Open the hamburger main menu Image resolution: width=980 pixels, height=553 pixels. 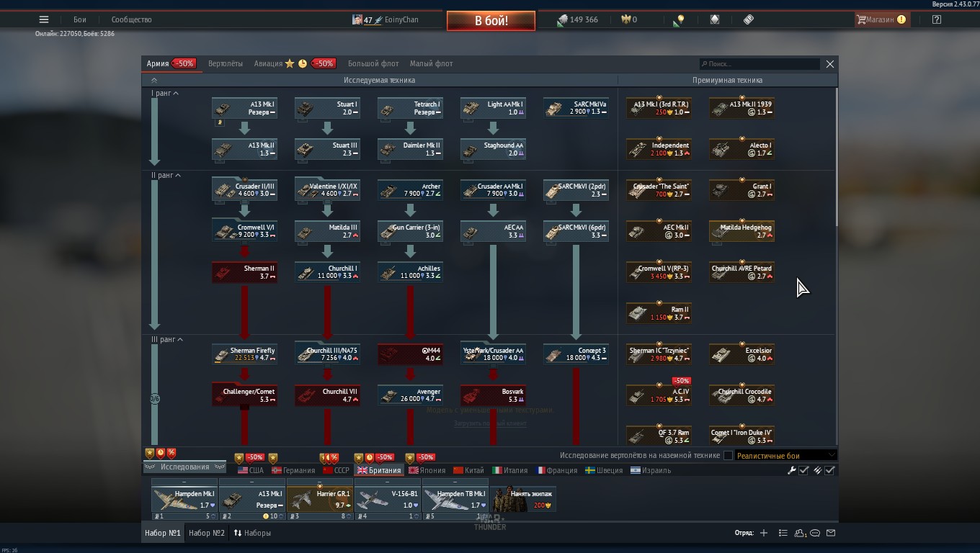point(44,19)
